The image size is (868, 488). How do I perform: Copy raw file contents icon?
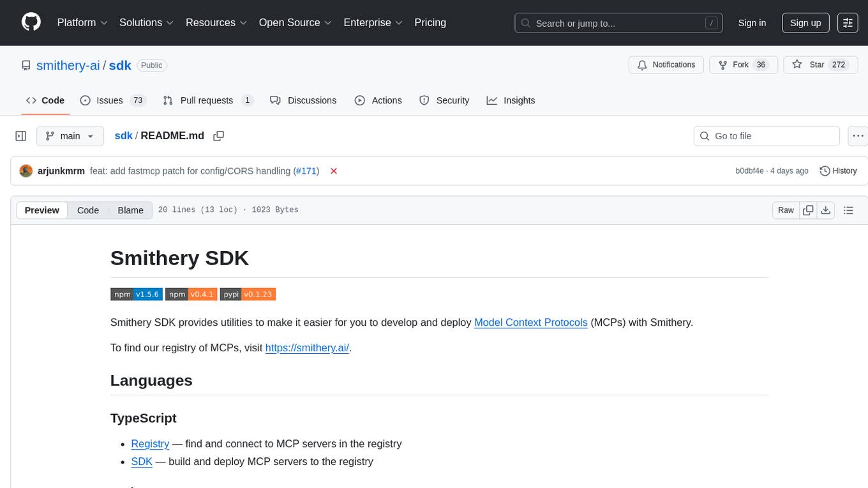pos(809,210)
